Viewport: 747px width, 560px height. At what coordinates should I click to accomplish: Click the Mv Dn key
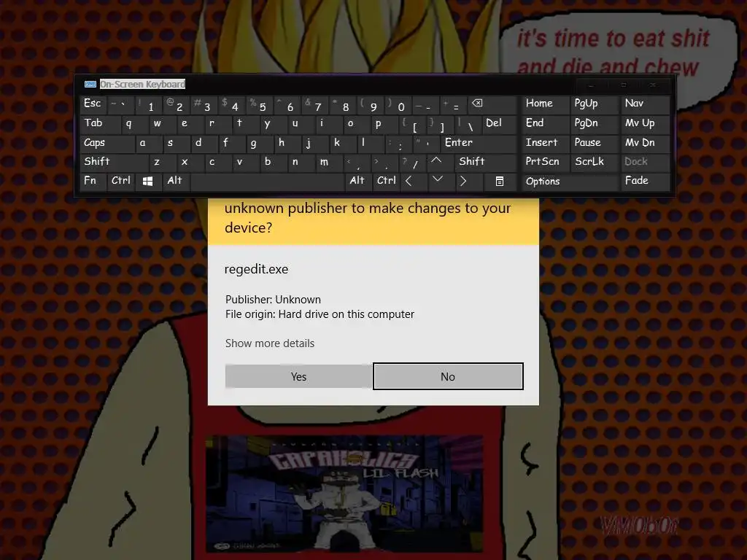pyautogui.click(x=646, y=143)
